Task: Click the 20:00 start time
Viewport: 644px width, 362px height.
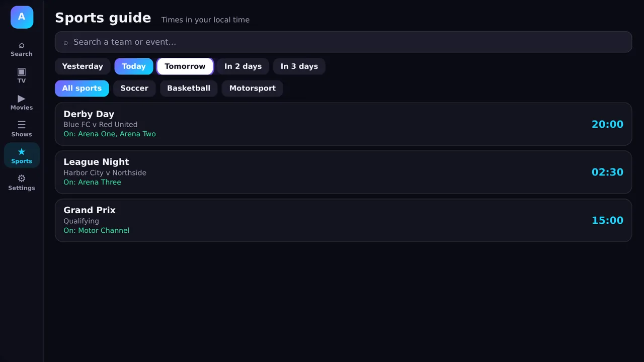Action: click(x=607, y=124)
